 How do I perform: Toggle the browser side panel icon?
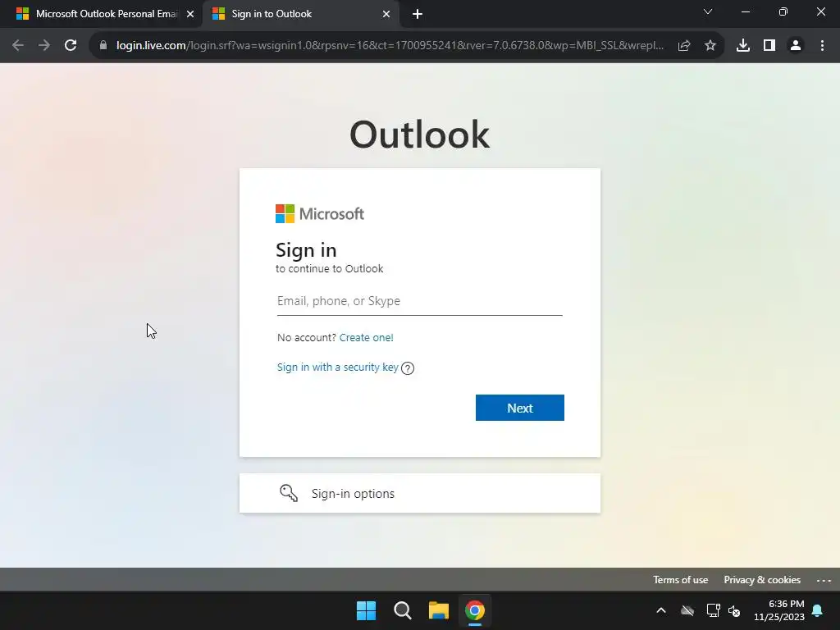[769, 46]
